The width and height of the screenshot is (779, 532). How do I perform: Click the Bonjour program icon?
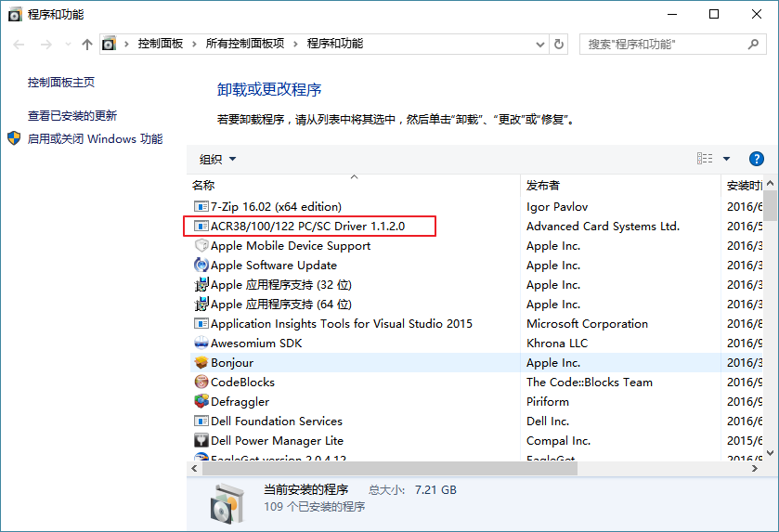click(x=201, y=363)
